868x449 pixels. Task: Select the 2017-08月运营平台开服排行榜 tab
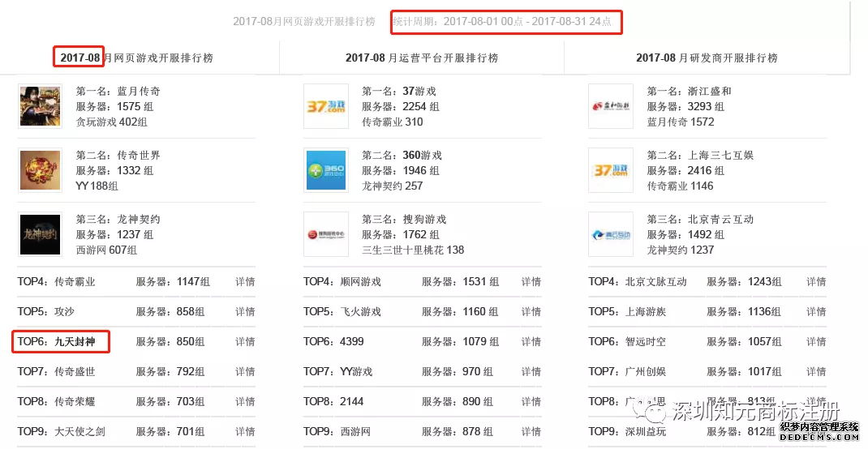tap(422, 58)
